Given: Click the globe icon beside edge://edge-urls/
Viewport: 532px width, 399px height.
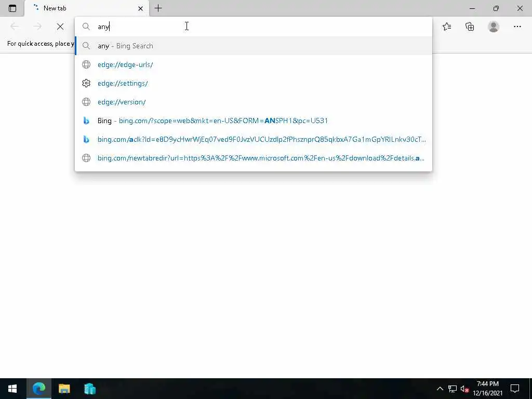Looking at the screenshot, I should pos(86,64).
